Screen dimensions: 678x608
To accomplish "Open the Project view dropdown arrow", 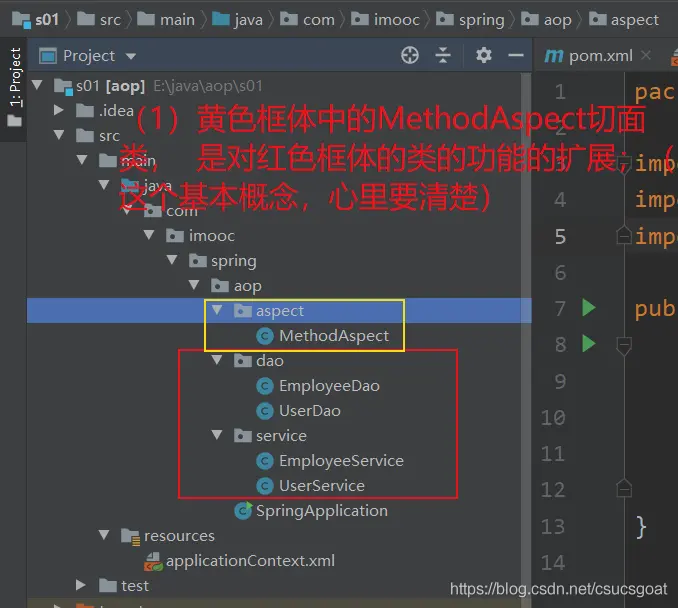I will point(131,56).
